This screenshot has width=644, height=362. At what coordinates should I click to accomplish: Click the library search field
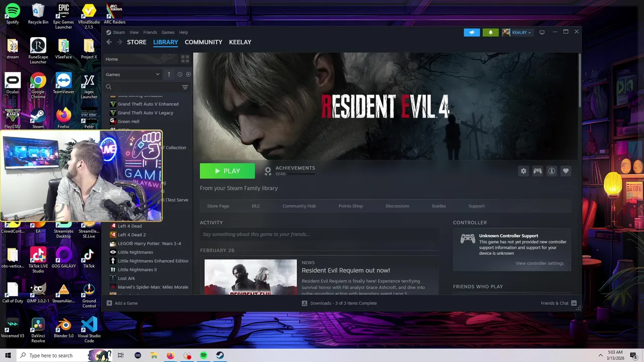pos(142,87)
